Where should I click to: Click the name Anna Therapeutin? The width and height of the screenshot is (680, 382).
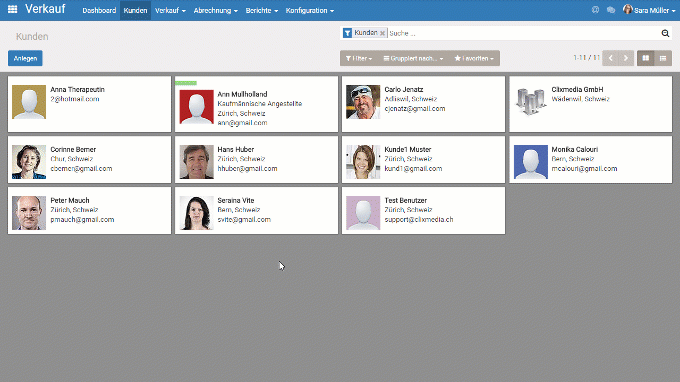(x=77, y=89)
